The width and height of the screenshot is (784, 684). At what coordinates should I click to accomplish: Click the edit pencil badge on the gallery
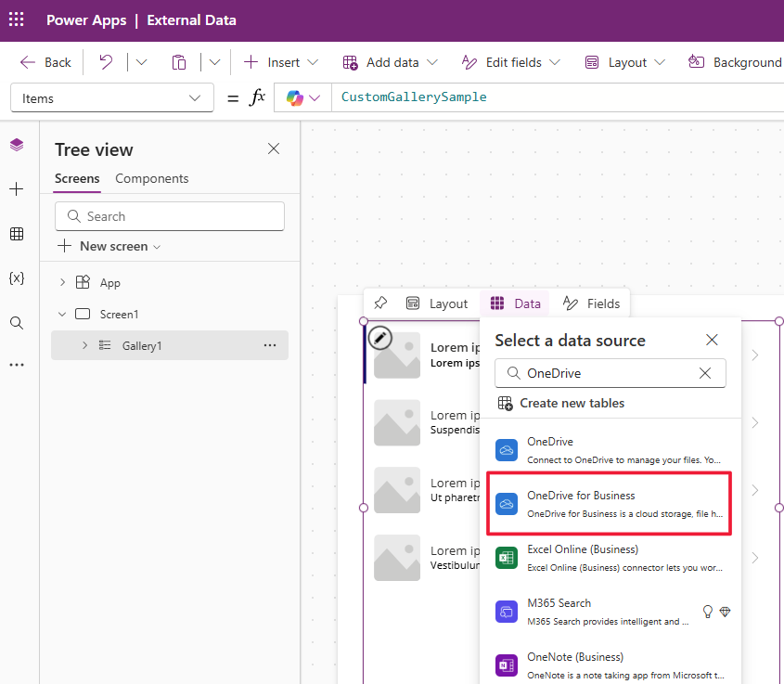(x=379, y=337)
